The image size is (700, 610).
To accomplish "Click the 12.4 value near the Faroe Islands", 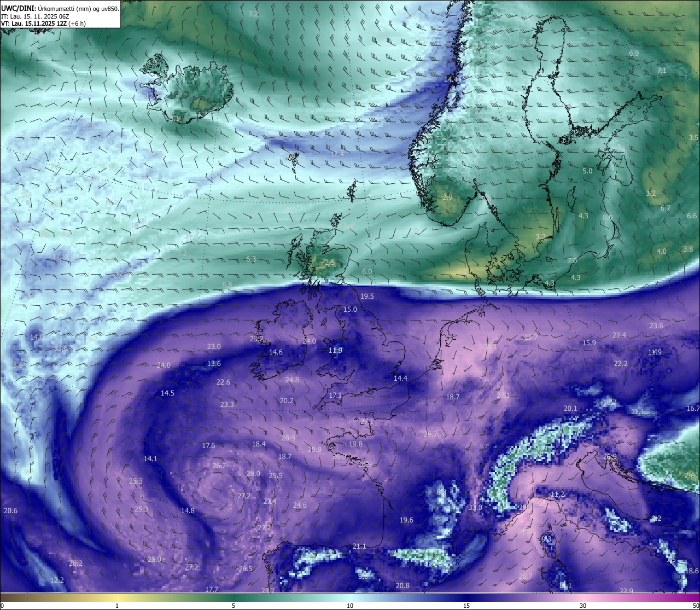I will pyautogui.click(x=337, y=154).
